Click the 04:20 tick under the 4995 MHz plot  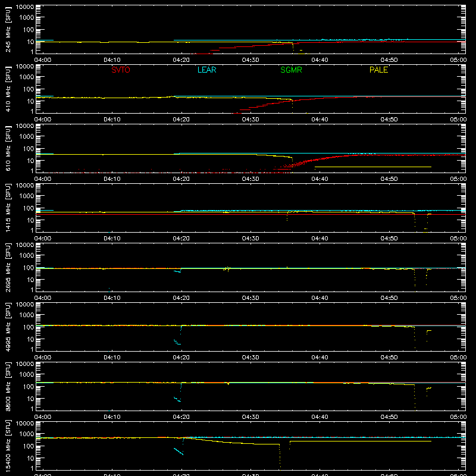pyautogui.click(x=181, y=358)
